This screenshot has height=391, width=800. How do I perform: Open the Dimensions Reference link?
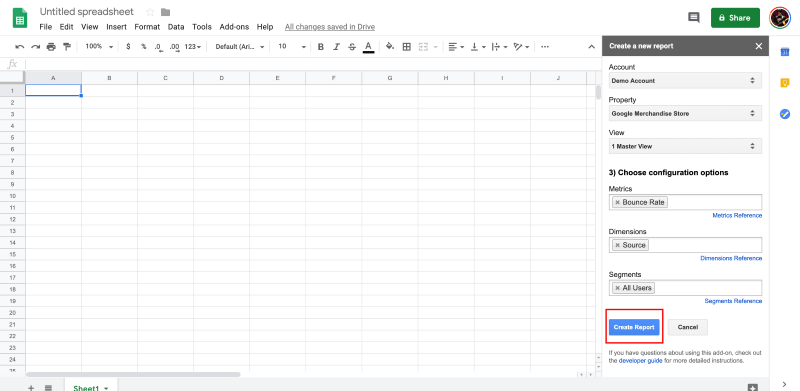coord(731,258)
